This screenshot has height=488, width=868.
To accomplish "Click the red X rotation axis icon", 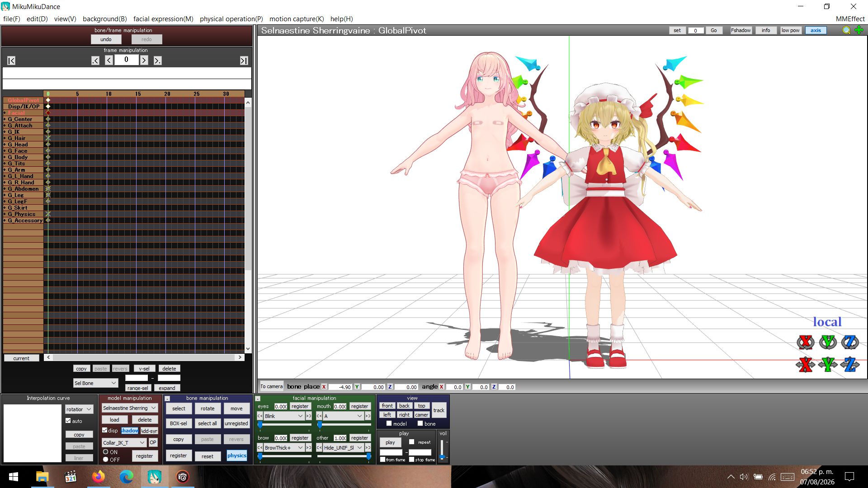I will point(805,342).
